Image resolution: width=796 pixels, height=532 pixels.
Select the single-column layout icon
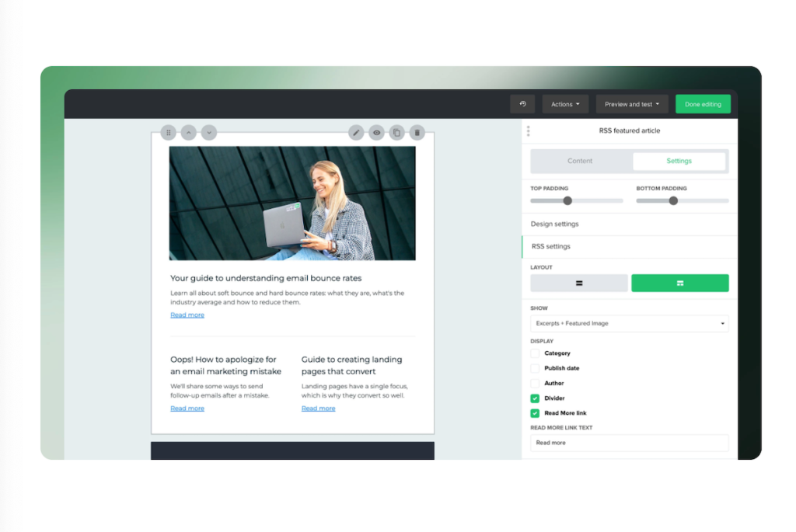tap(578, 283)
